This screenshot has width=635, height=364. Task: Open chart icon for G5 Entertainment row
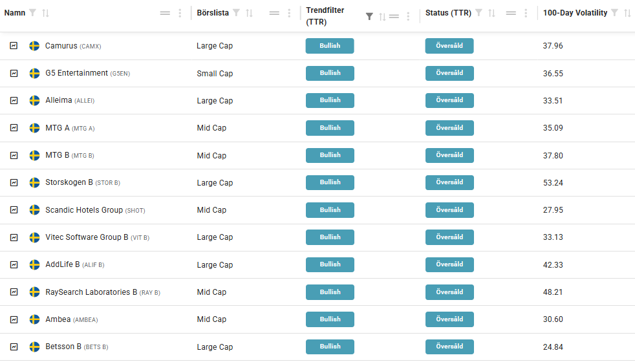point(14,73)
